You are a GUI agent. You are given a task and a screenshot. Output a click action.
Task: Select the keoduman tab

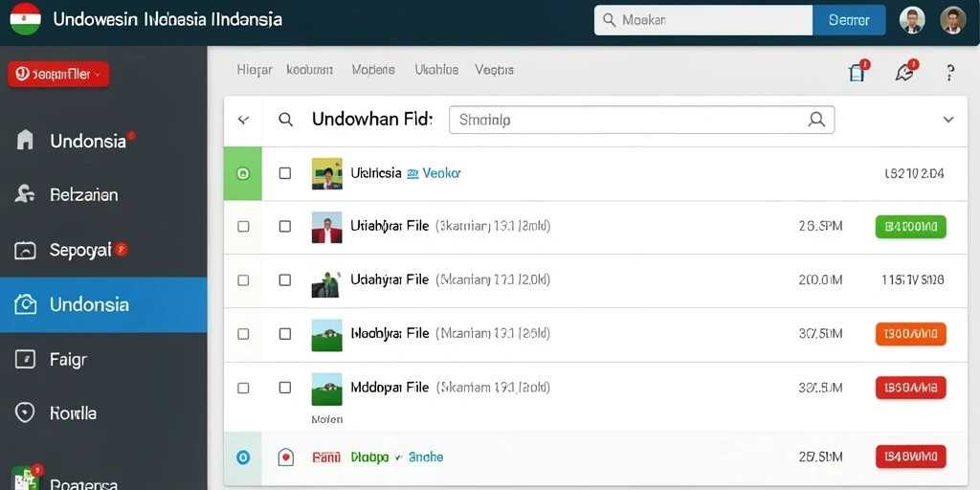tap(309, 69)
